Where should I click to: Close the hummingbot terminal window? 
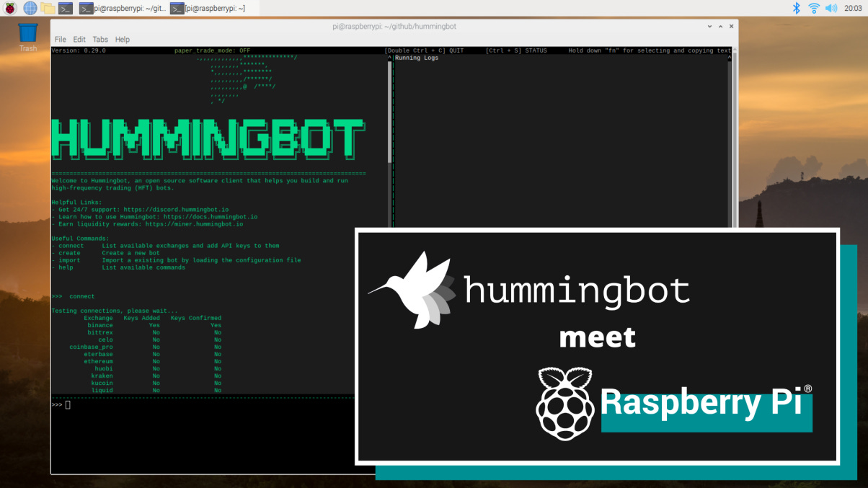tap(730, 26)
